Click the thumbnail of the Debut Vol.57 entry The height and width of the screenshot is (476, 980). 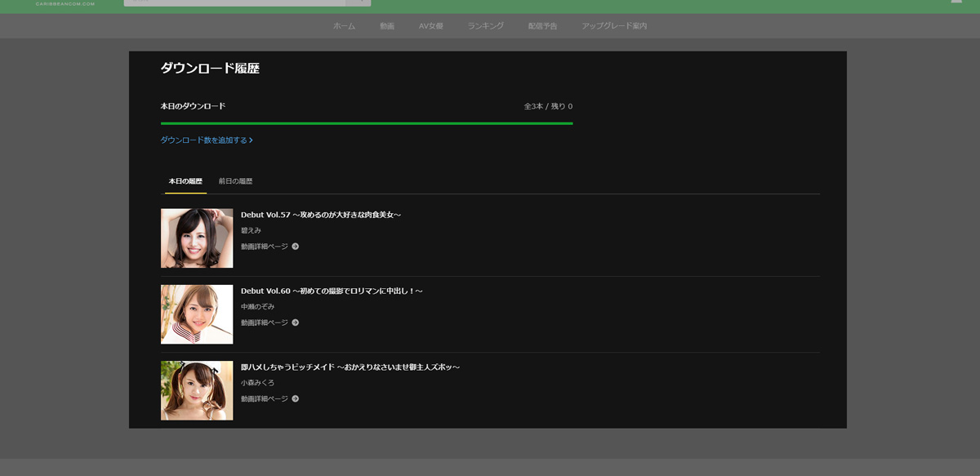[197, 238]
